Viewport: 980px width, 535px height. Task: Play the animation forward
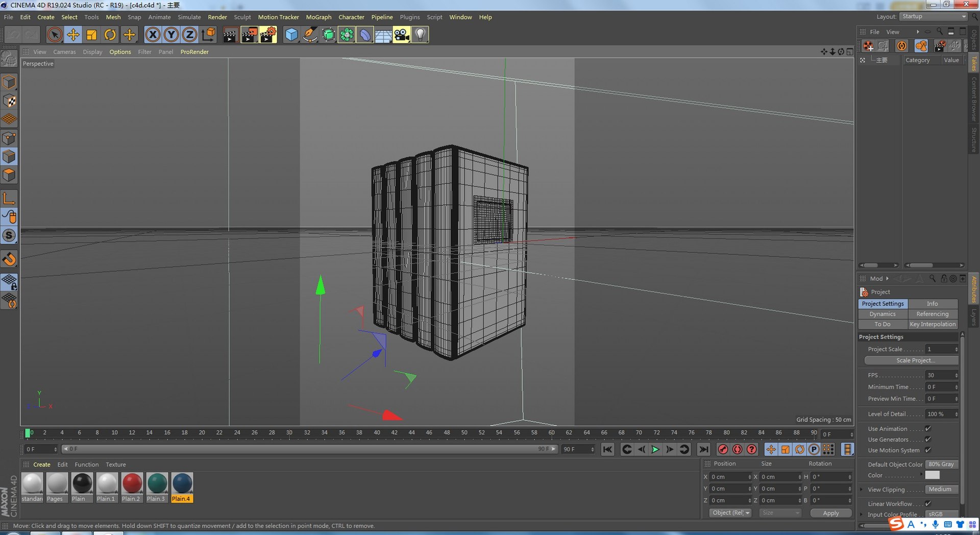pyautogui.click(x=655, y=449)
